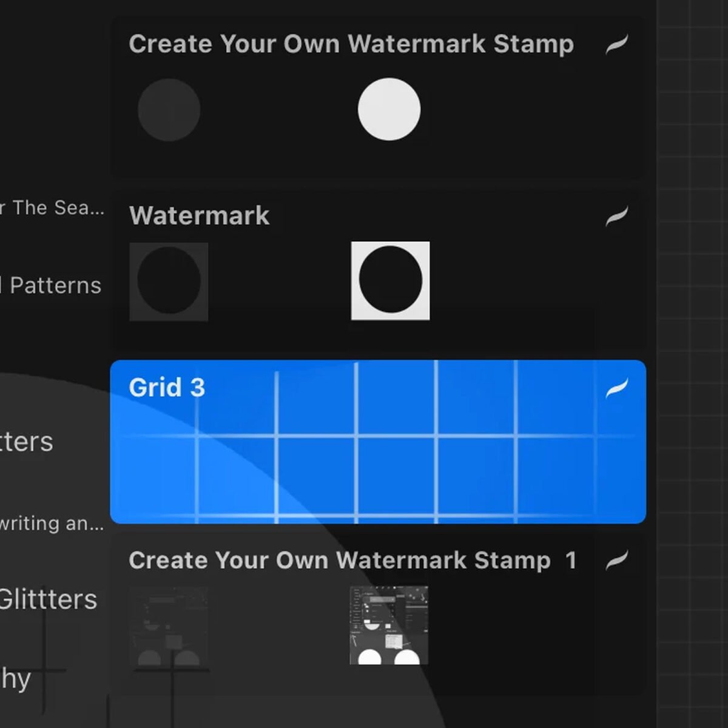728x728 pixels.
Task: Tap the stroke icon on Grid 3 brush
Action: pyautogui.click(x=616, y=388)
